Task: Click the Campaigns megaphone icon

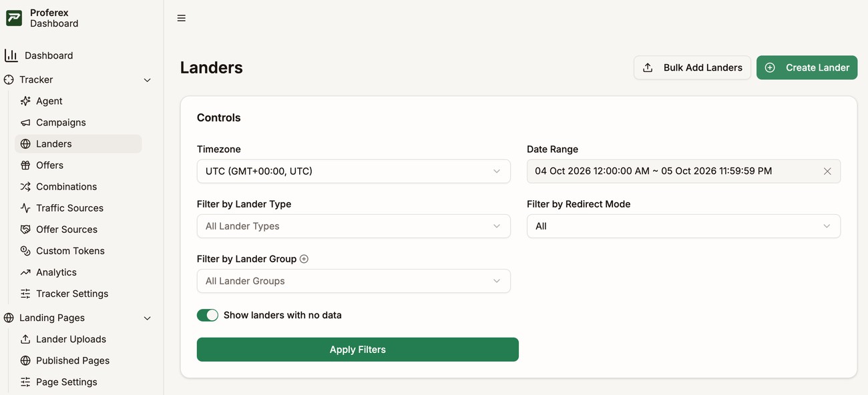Action: pyautogui.click(x=25, y=122)
